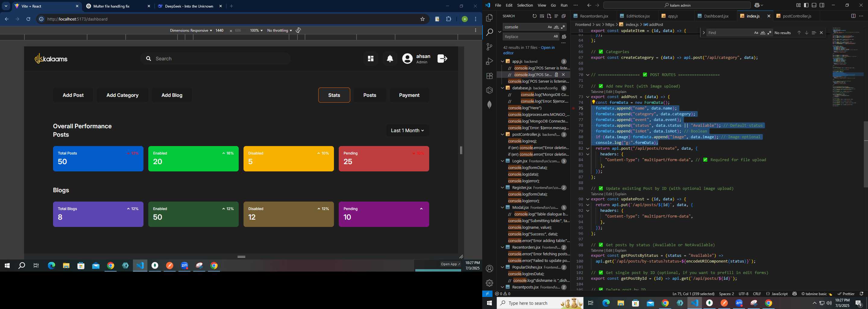Open the MongoDB leaf icon in activity bar
The width and height of the screenshot is (868, 309).
pos(489,105)
